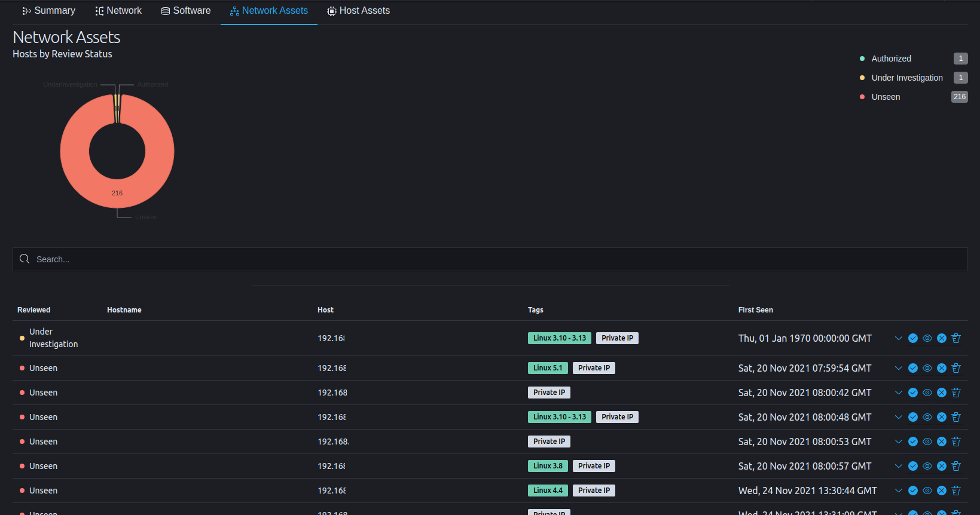Authorize the host seen 08:00:48 GMT
The image size is (980, 515).
(913, 417)
